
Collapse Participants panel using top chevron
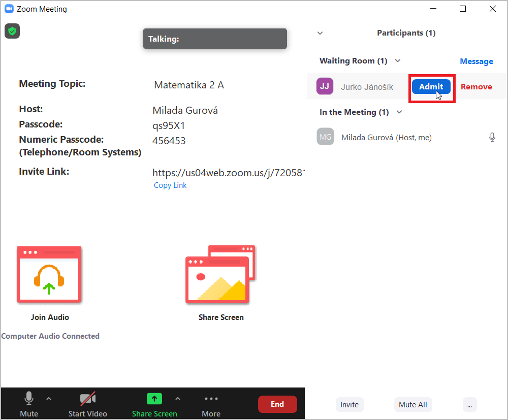click(x=320, y=33)
